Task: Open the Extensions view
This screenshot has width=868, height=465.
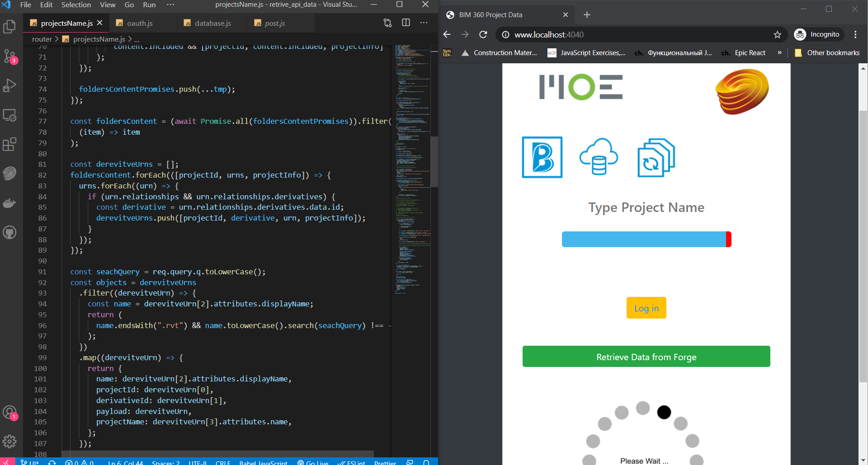Action: pyautogui.click(x=9, y=144)
